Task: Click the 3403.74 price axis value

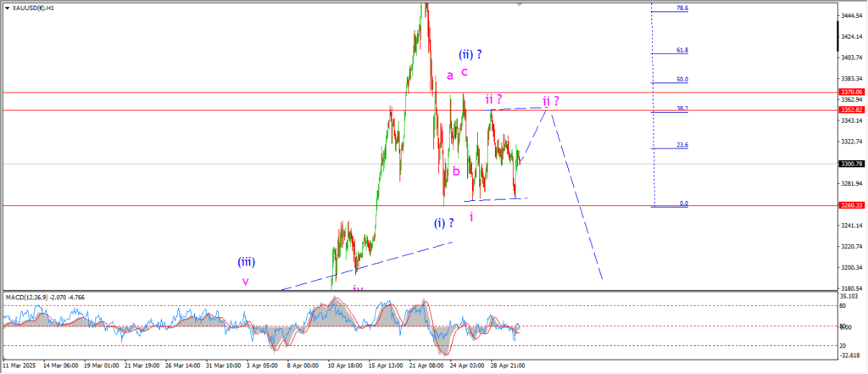Action: pyautogui.click(x=853, y=58)
